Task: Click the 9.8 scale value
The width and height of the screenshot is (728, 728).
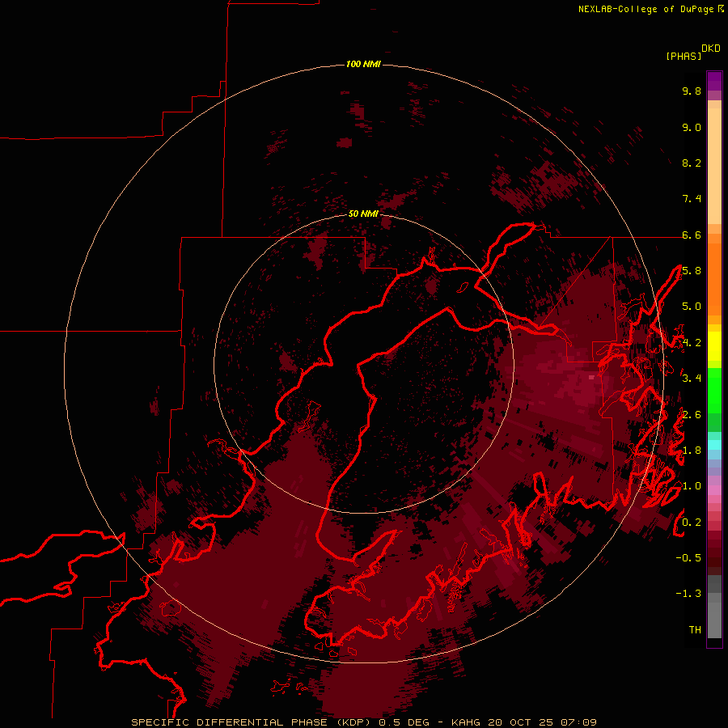Action: tap(692, 91)
